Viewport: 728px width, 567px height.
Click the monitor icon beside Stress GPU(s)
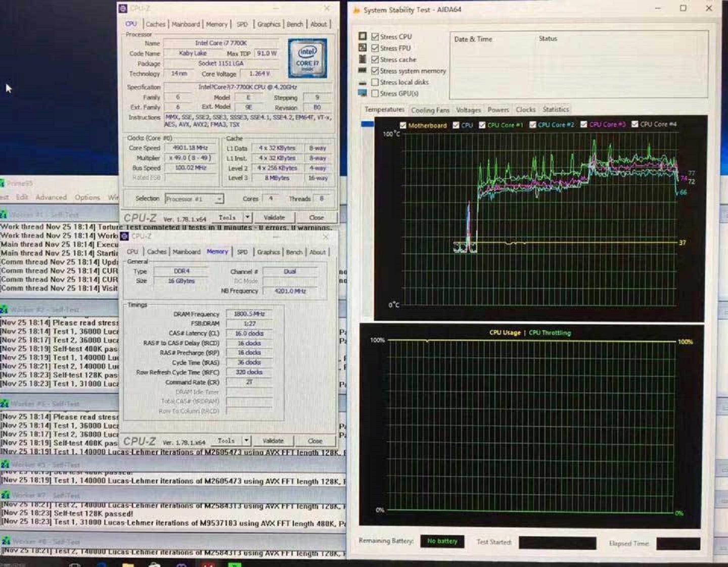coord(362,93)
